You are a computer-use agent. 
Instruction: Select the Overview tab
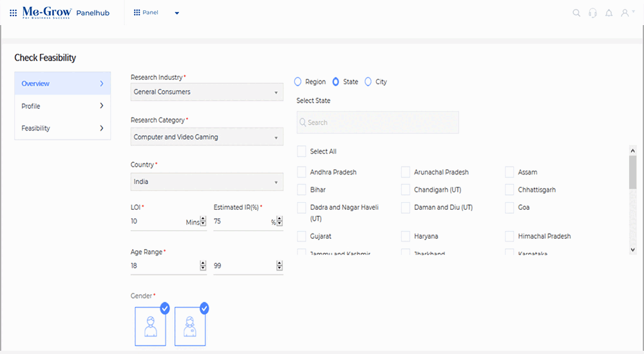pyautogui.click(x=62, y=84)
